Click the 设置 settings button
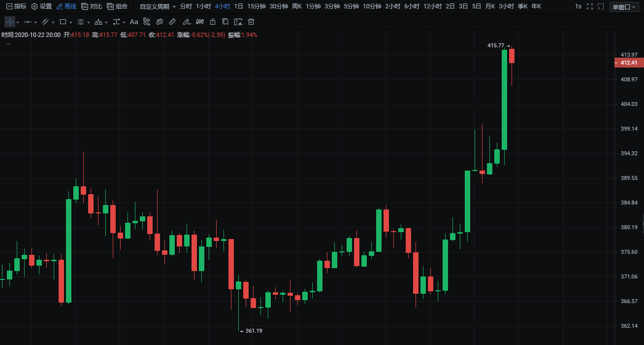644x345 pixels. (41, 6)
